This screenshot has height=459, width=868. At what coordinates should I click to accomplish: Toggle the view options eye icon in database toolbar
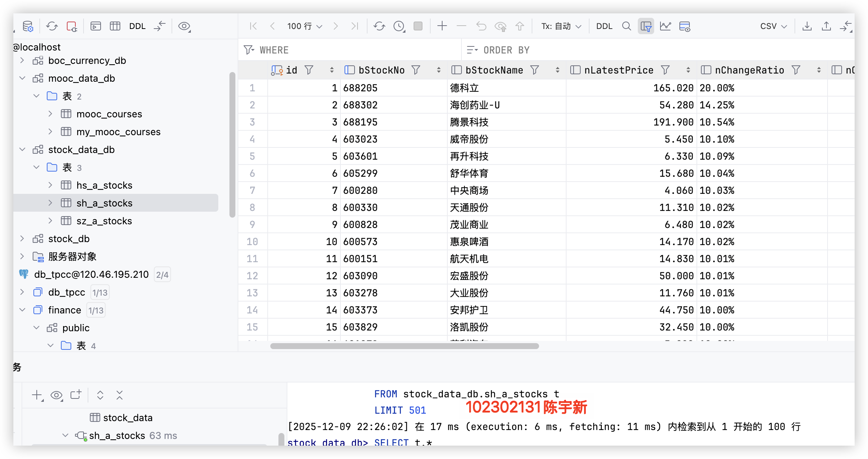[184, 26]
